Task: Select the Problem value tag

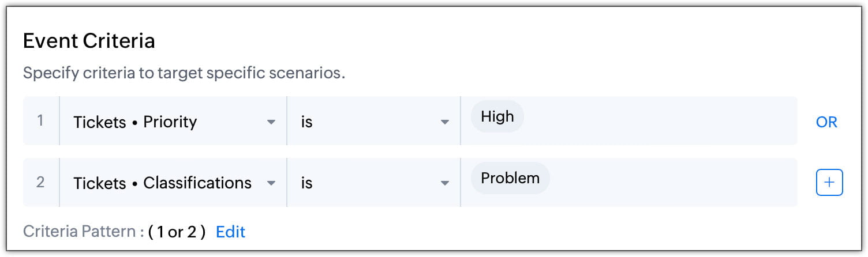Action: [x=510, y=178]
